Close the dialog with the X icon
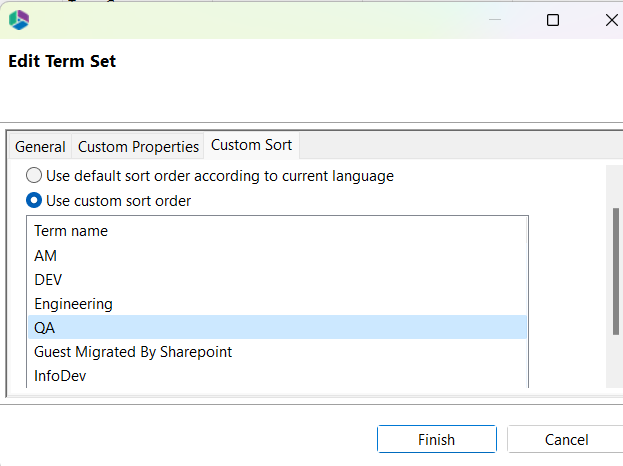Viewport: 623px width, 466px height. click(x=611, y=19)
